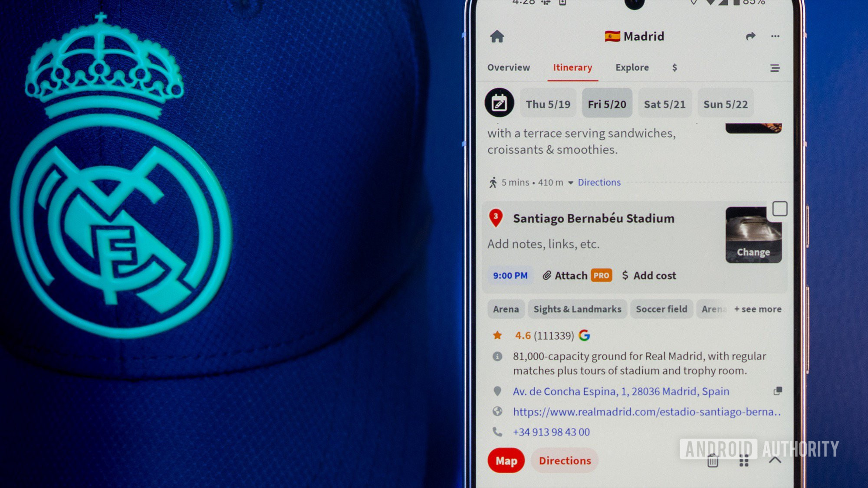Select the Explore tab
Image resolution: width=868 pixels, height=488 pixels.
coord(632,67)
